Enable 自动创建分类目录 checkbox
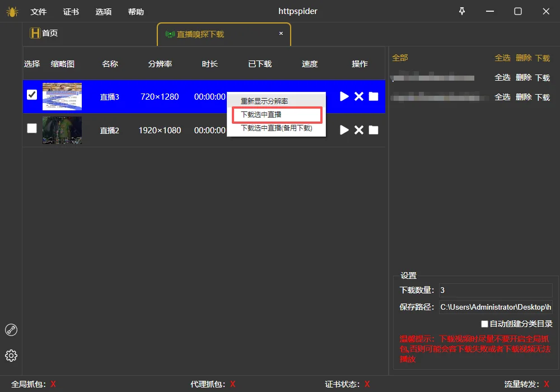The image size is (560, 392). 484,324
